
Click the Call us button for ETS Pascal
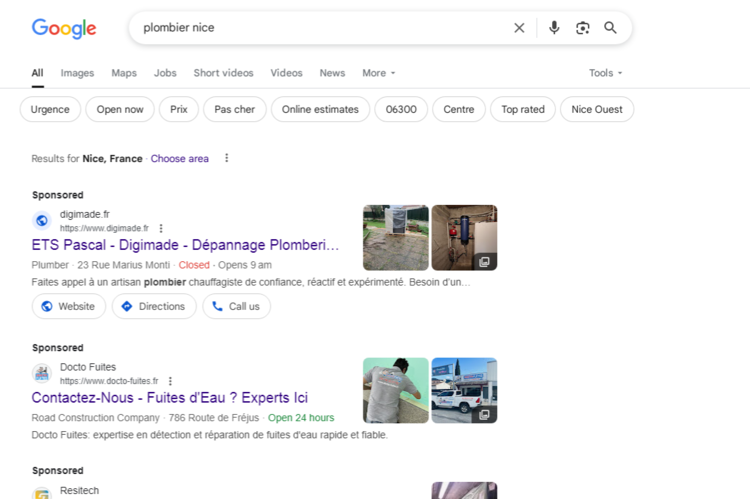[236, 306]
